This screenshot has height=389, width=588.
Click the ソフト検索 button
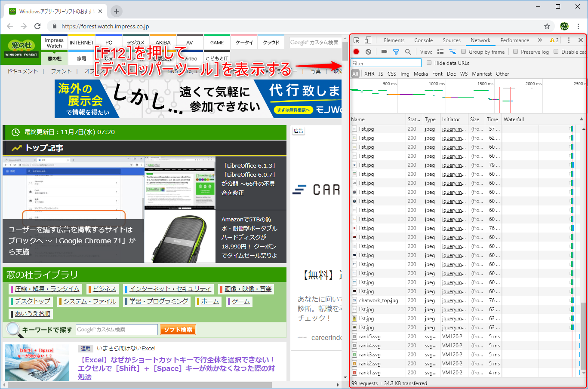[178, 330]
